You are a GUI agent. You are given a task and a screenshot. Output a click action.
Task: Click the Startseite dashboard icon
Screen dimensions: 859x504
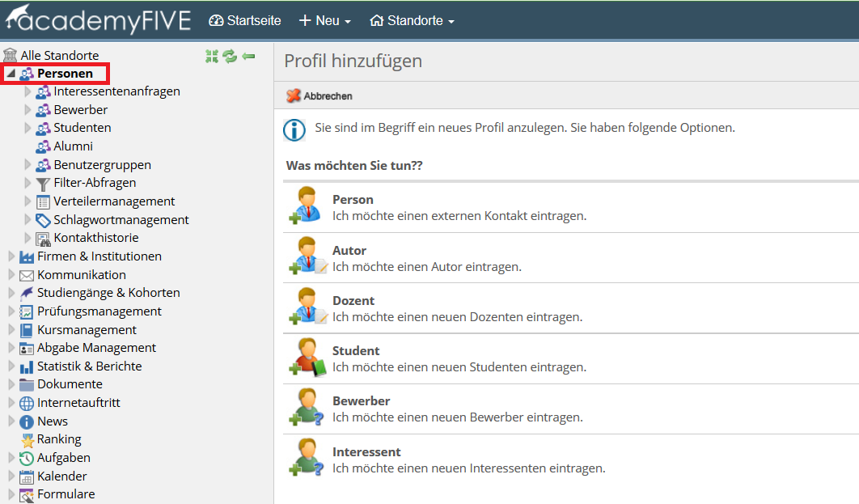tap(216, 21)
